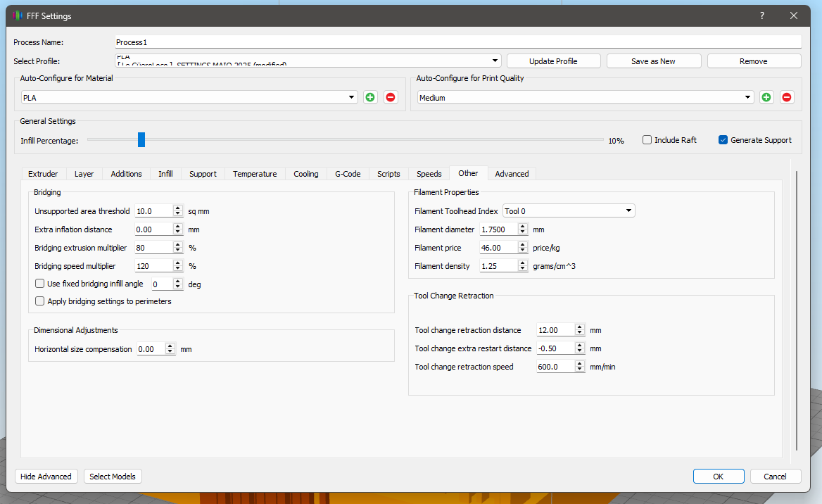Add new material with green plus icon

point(370,98)
